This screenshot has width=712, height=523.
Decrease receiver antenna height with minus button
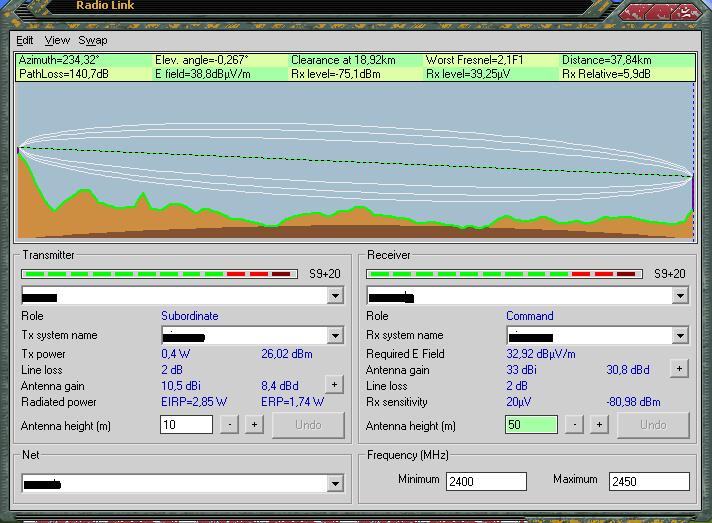click(575, 425)
